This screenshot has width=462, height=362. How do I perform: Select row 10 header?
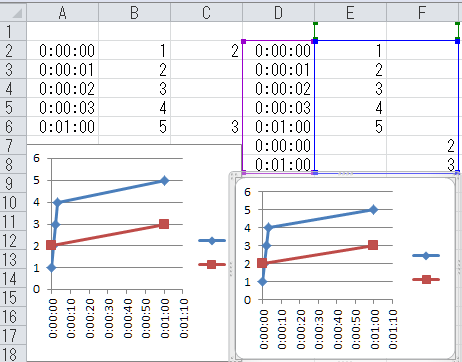(x=13, y=202)
